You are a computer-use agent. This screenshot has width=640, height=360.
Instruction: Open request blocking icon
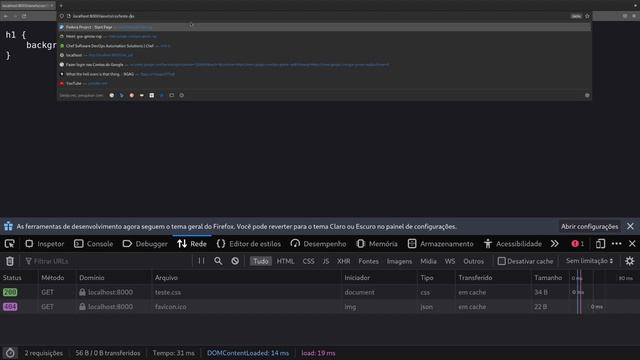[235, 261]
